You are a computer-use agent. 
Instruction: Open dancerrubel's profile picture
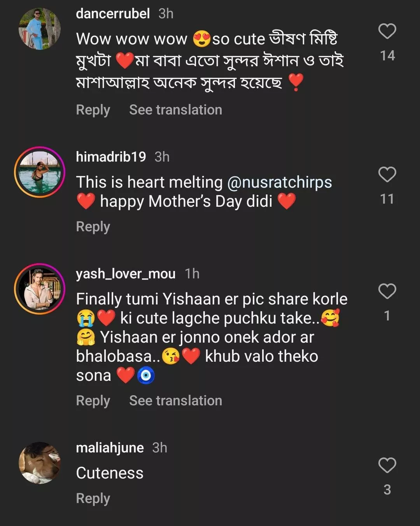40,29
